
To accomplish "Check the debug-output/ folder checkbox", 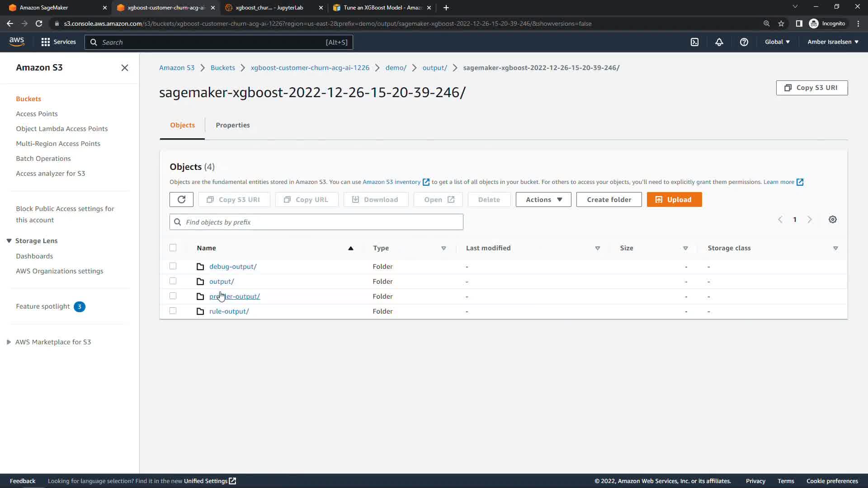I will tap(173, 266).
